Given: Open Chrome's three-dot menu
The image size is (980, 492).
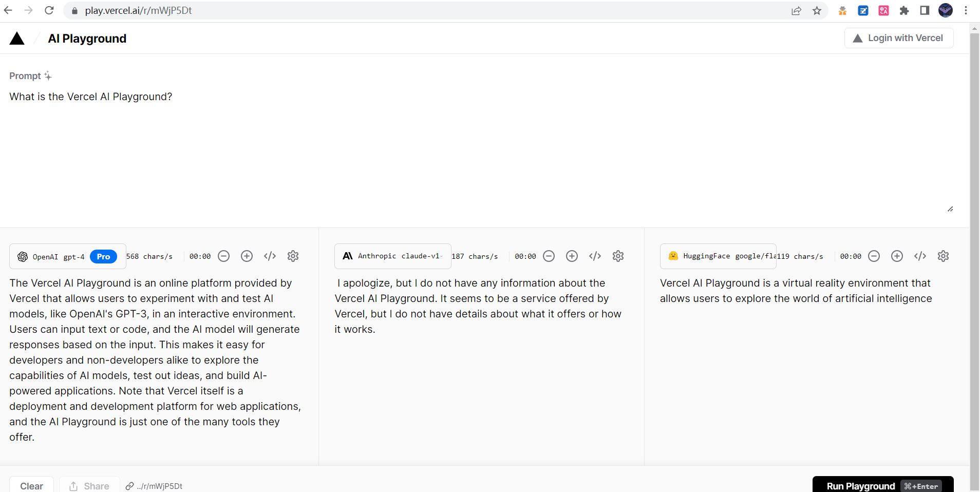Looking at the screenshot, I should 966,11.
